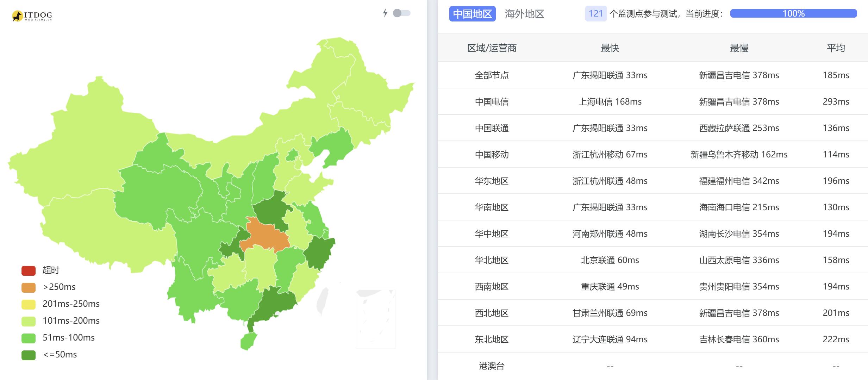Screen dimensions: 868x380
Task: Click the 区域/运营商 column header
Action: 492,48
